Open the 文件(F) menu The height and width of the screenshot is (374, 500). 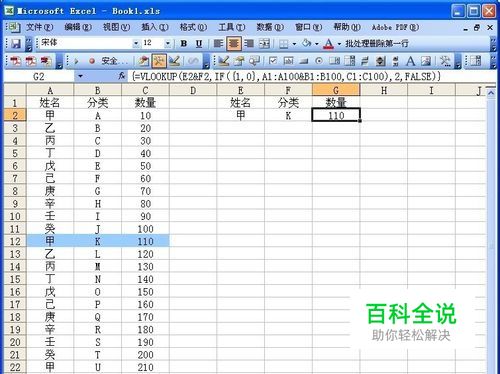(39, 27)
